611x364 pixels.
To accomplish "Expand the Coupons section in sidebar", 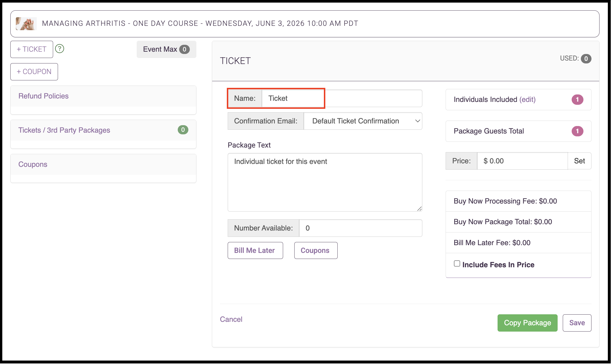I will click(x=33, y=164).
